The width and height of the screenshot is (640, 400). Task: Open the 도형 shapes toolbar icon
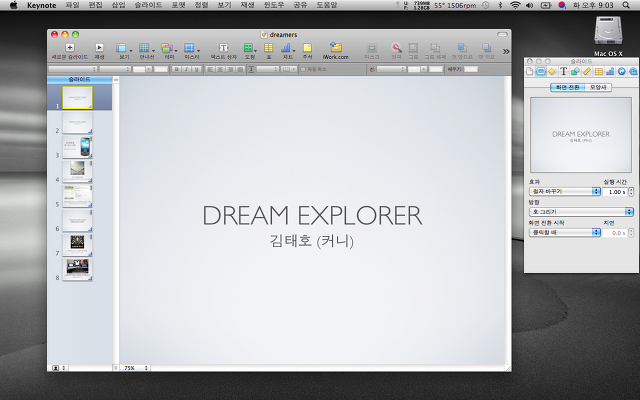pos(248,48)
